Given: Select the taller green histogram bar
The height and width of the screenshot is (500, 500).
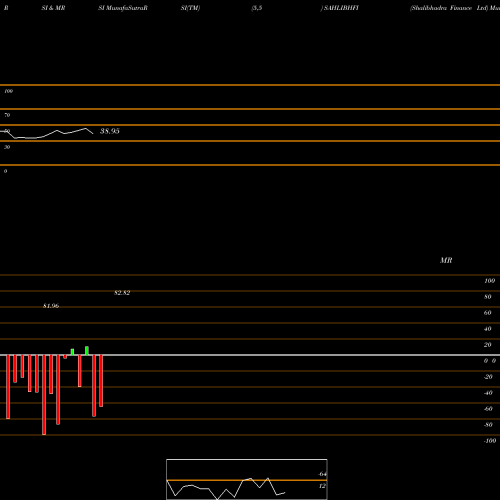Looking at the screenshot, I should [x=87, y=351].
